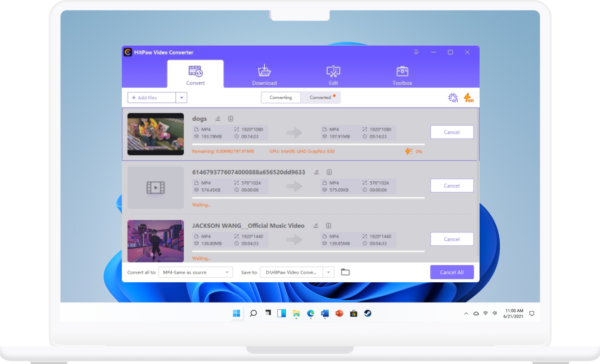The height and width of the screenshot is (364, 600).
Task: Click the conversion arrow in dogs row
Action: pyautogui.click(x=294, y=133)
